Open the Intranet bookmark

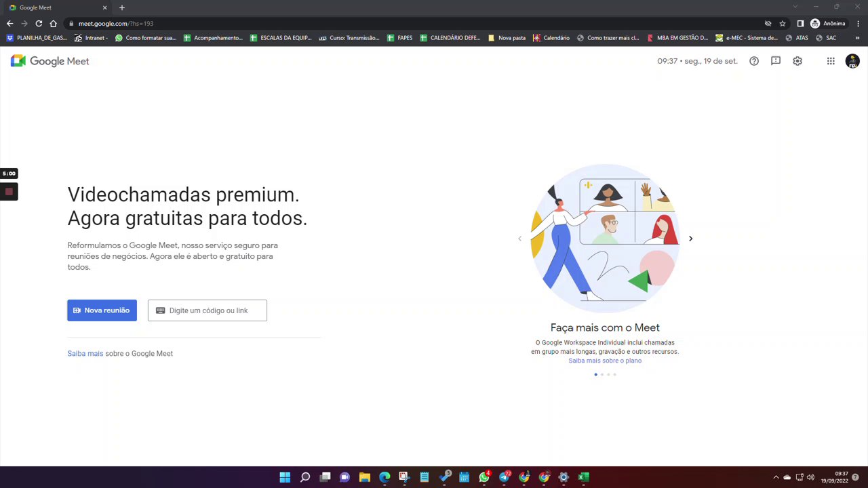[91, 38]
